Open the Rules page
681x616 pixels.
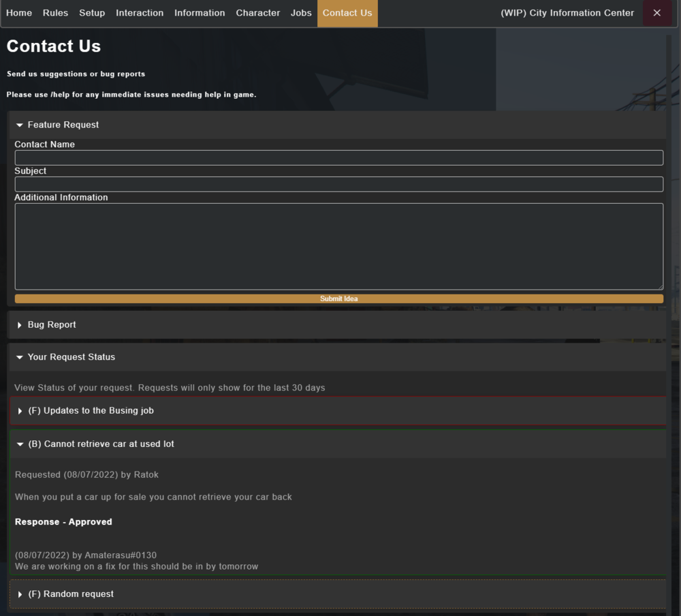tap(55, 12)
